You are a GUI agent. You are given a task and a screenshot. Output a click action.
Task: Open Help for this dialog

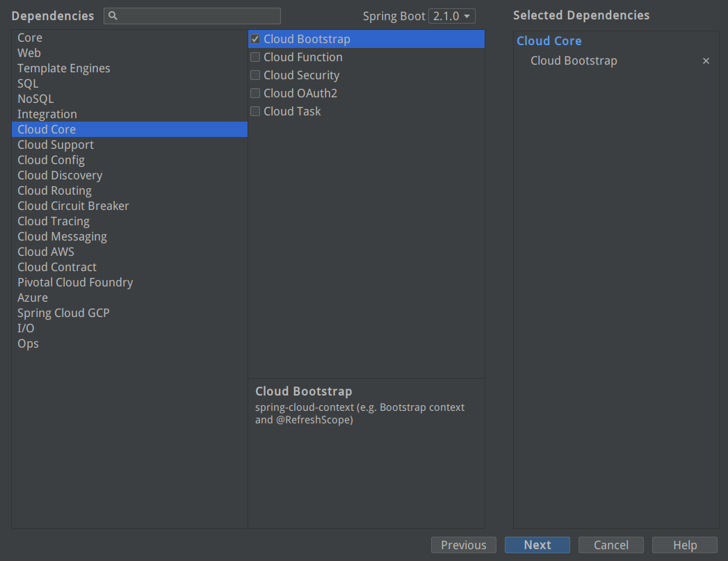click(685, 545)
